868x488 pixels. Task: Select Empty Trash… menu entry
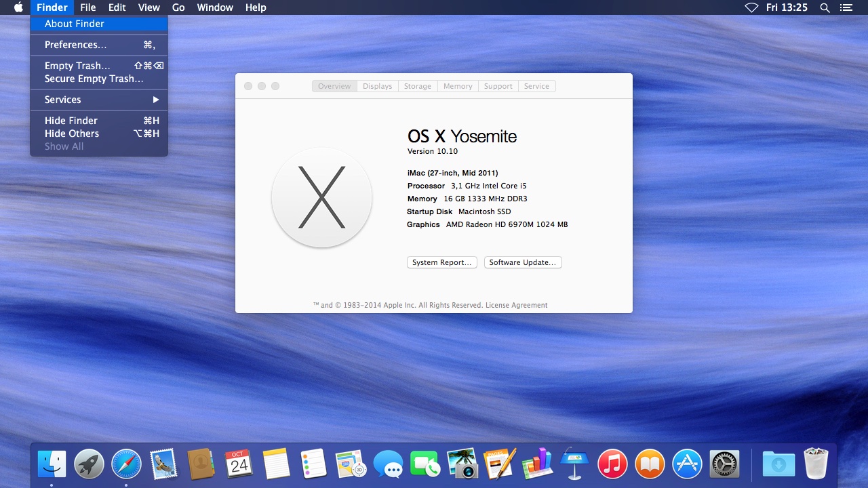tap(99, 66)
